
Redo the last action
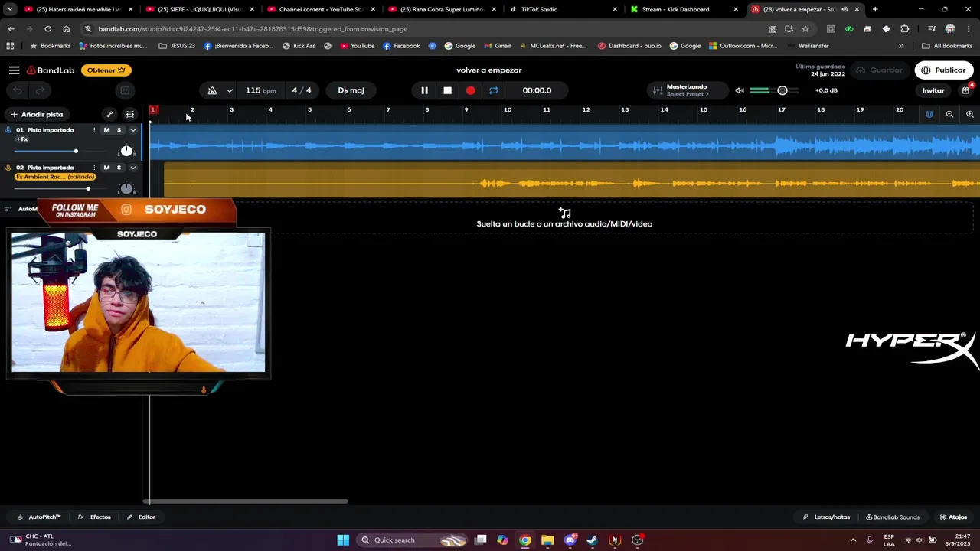[x=41, y=91]
